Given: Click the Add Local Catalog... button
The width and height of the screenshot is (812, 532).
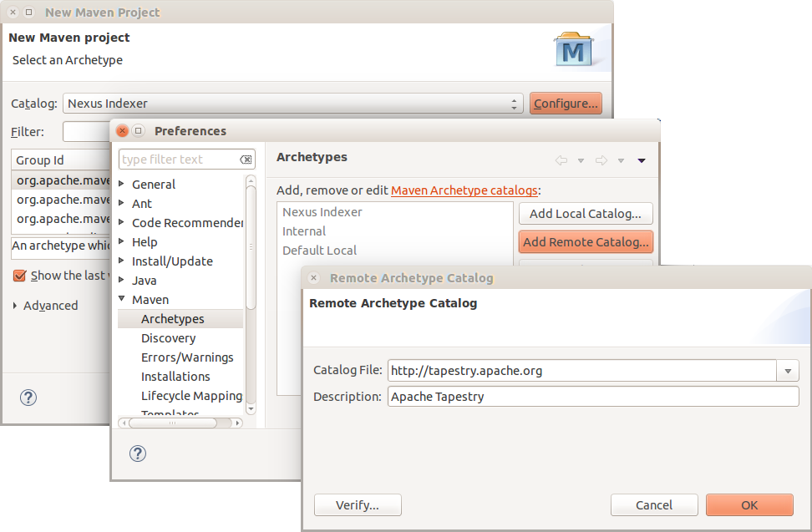Looking at the screenshot, I should 585,214.
